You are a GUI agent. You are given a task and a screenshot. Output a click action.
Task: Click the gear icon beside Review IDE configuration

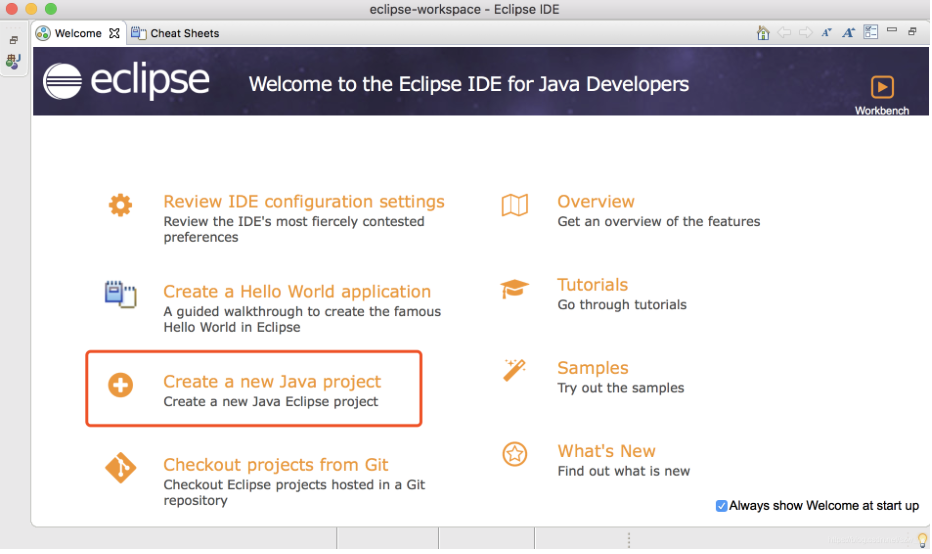coord(120,205)
